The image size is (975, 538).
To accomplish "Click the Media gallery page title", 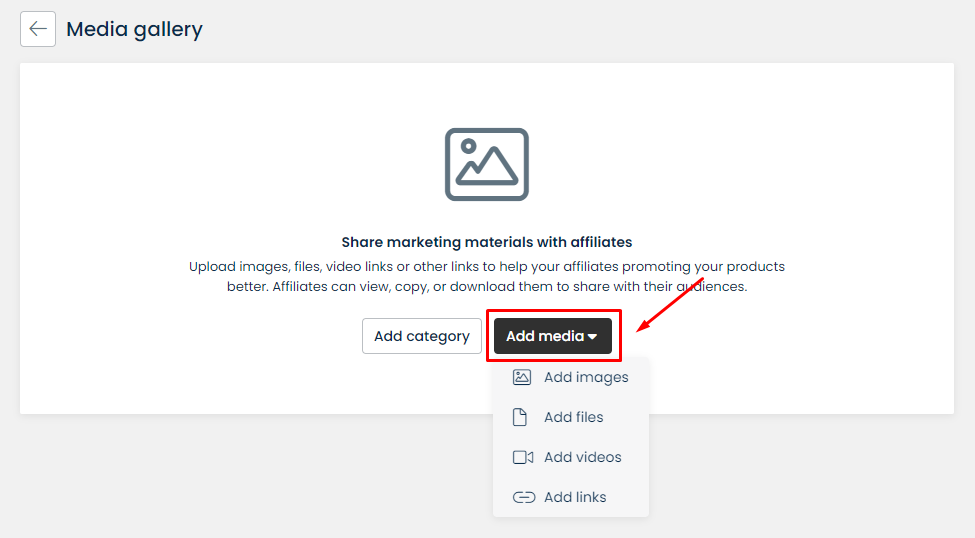I will click(x=134, y=29).
